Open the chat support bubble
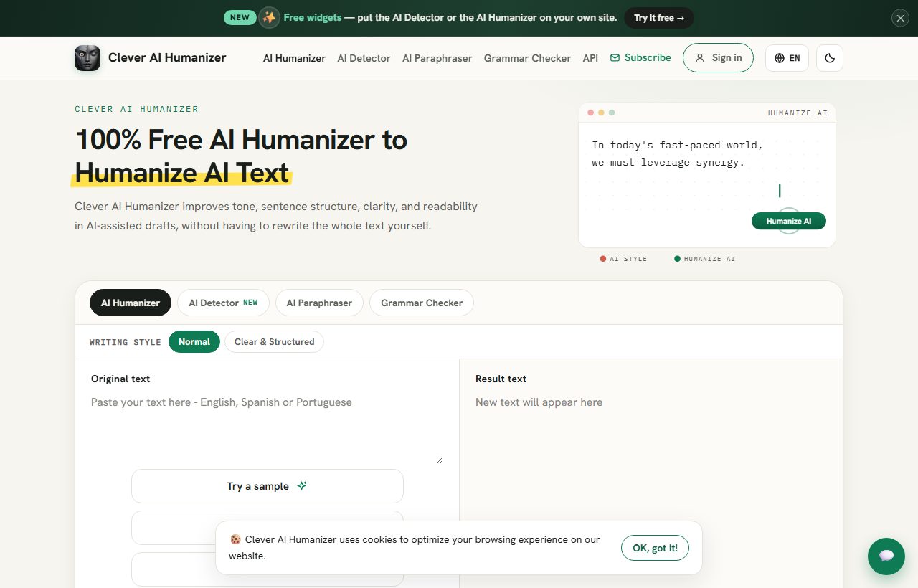The width and height of the screenshot is (918, 588). [x=886, y=556]
